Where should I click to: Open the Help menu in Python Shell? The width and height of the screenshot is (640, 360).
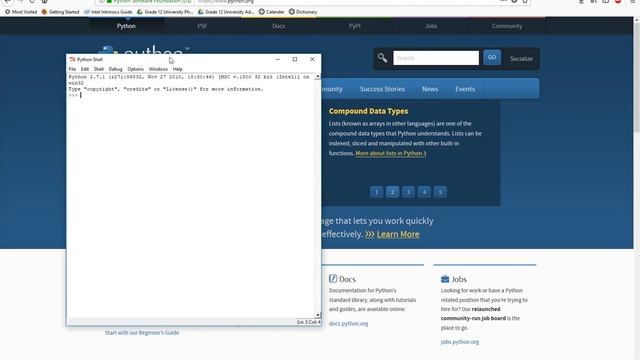(x=178, y=69)
